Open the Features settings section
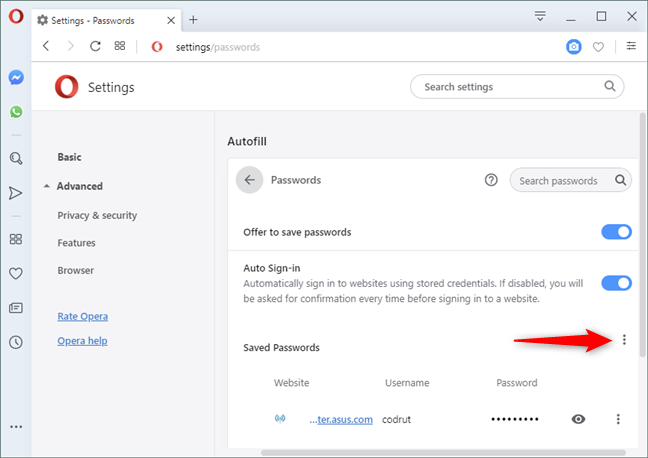 pos(76,243)
